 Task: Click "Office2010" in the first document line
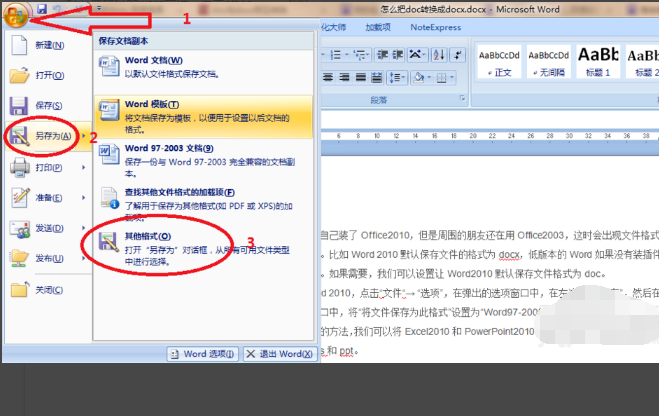(x=385, y=235)
